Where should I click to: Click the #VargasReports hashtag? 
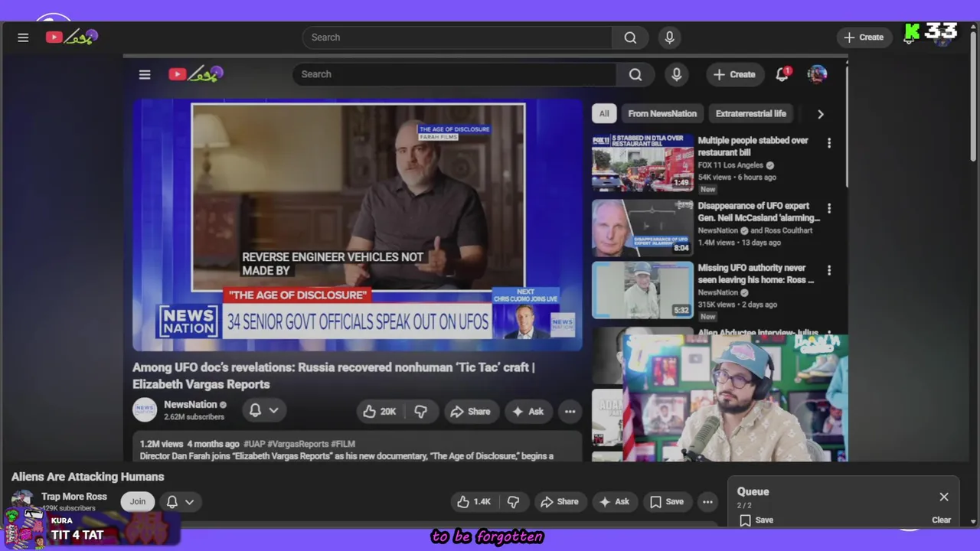[x=298, y=444]
